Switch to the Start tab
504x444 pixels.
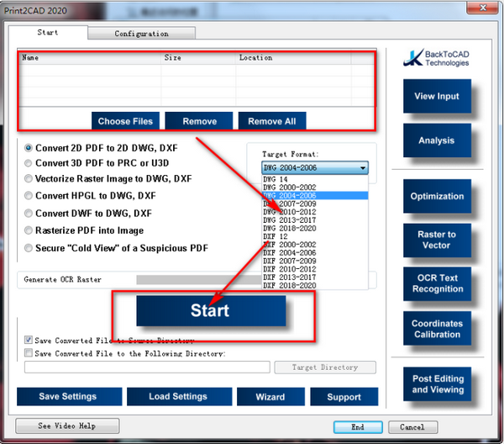(x=48, y=32)
